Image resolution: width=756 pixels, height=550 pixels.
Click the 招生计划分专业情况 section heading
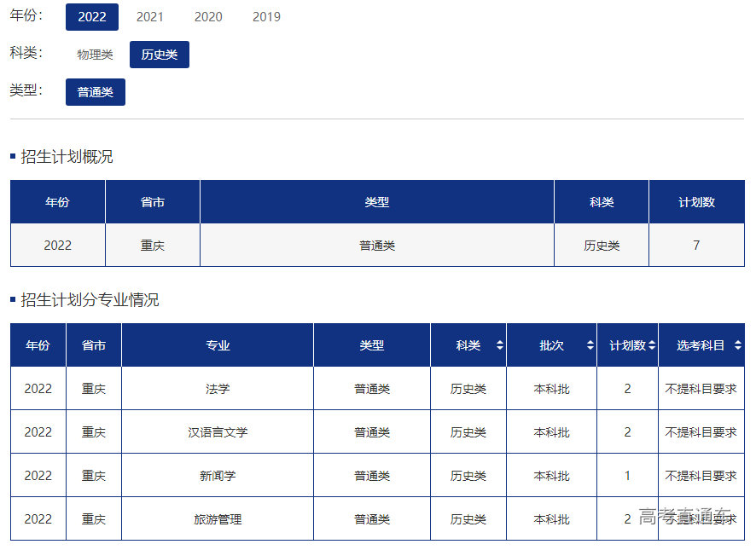coord(90,300)
